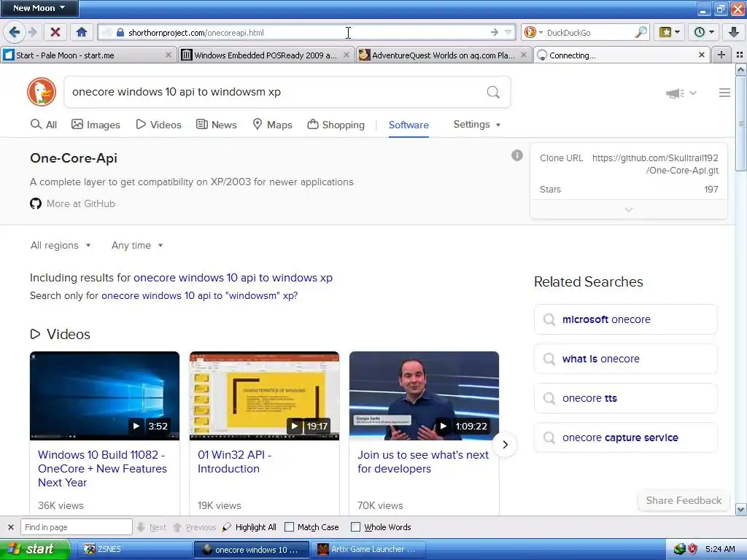Image resolution: width=747 pixels, height=560 pixels.
Task: Open the Downloads arrow button
Action: point(734,32)
